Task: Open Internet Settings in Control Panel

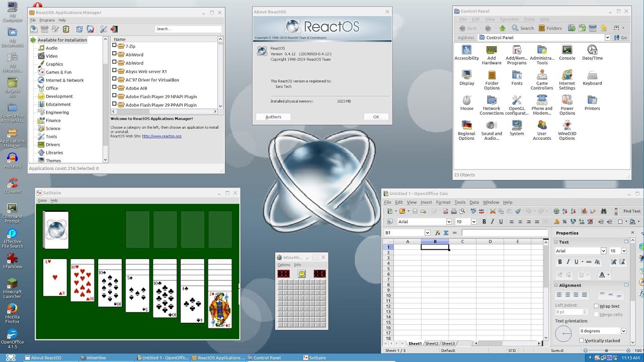Action: tap(567, 80)
